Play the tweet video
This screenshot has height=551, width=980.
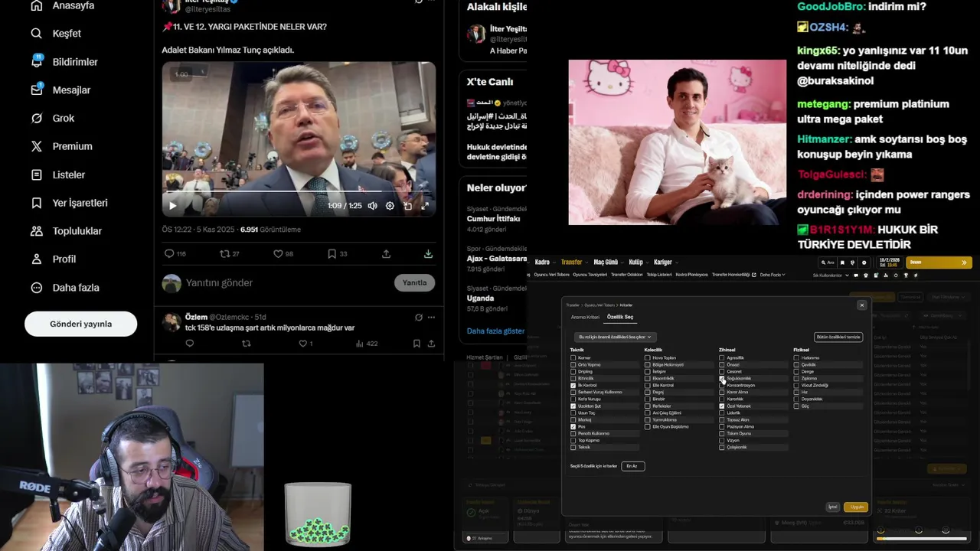[172, 206]
